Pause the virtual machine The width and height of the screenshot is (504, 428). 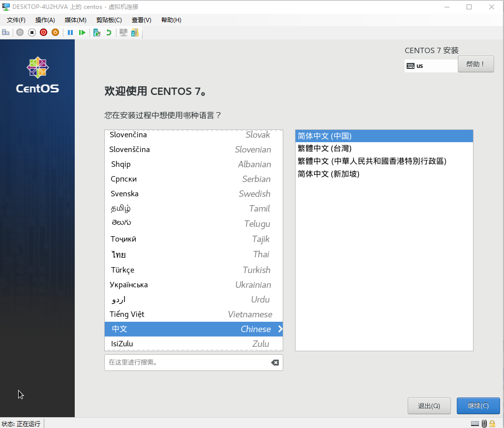[70, 32]
